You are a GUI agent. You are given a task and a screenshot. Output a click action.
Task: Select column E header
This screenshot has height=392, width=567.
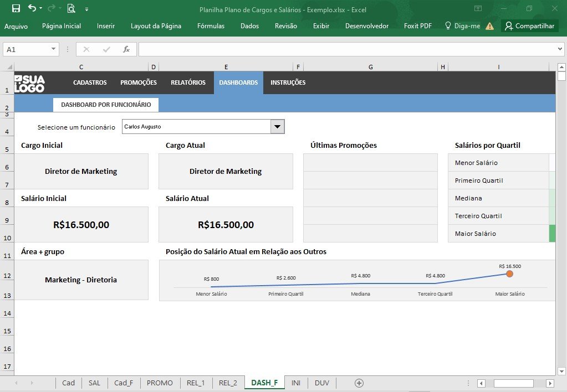(x=226, y=67)
